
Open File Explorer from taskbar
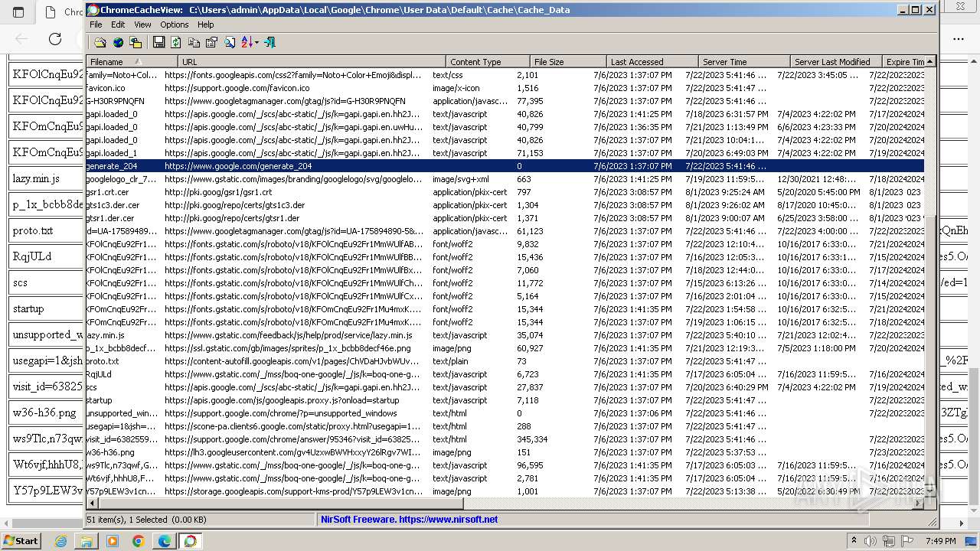87,541
